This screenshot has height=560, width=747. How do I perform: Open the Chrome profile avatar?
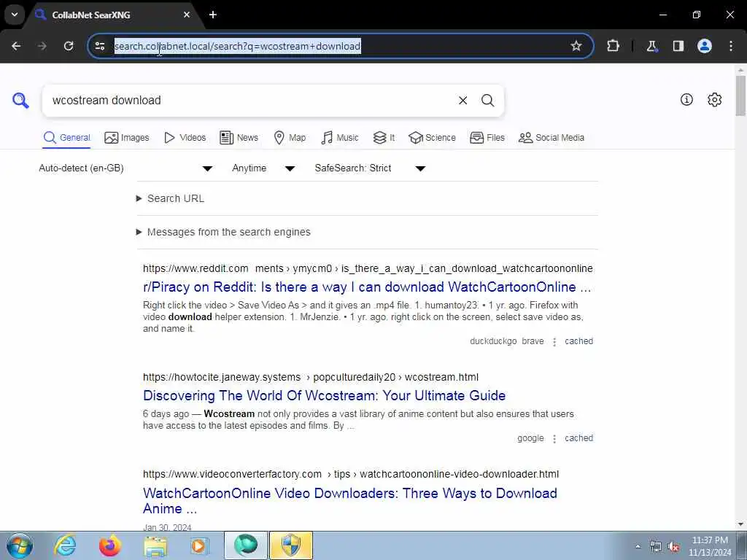coord(705,46)
